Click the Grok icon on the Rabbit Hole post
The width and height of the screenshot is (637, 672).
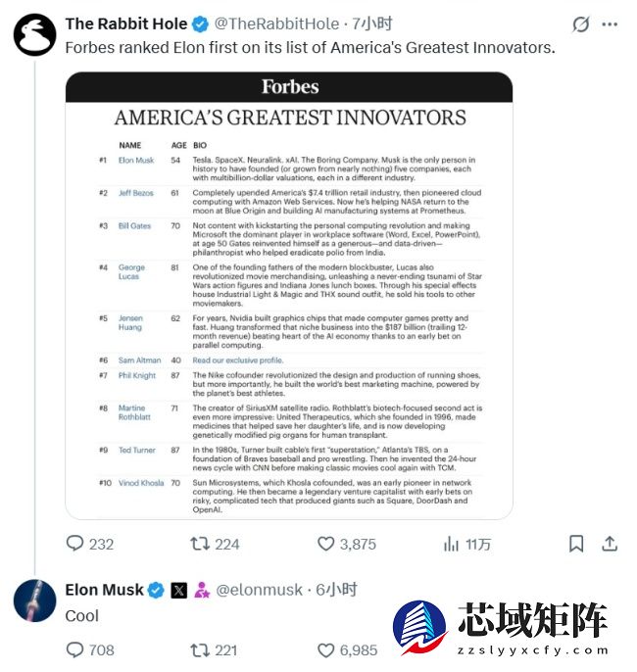[581, 24]
